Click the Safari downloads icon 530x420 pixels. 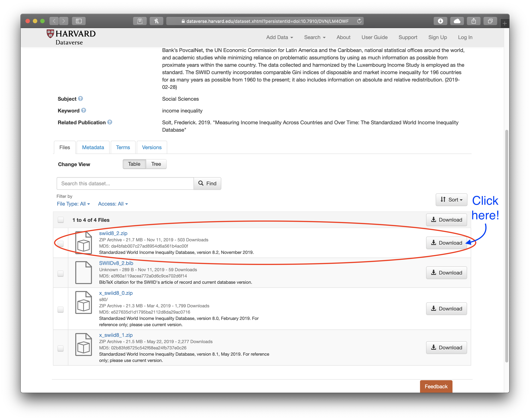[x=440, y=21]
